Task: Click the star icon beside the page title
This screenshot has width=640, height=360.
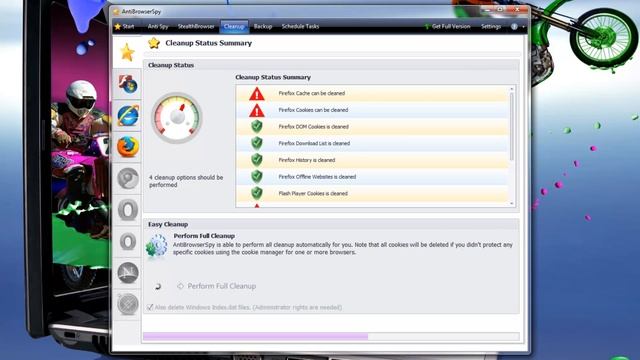Action: [154, 43]
